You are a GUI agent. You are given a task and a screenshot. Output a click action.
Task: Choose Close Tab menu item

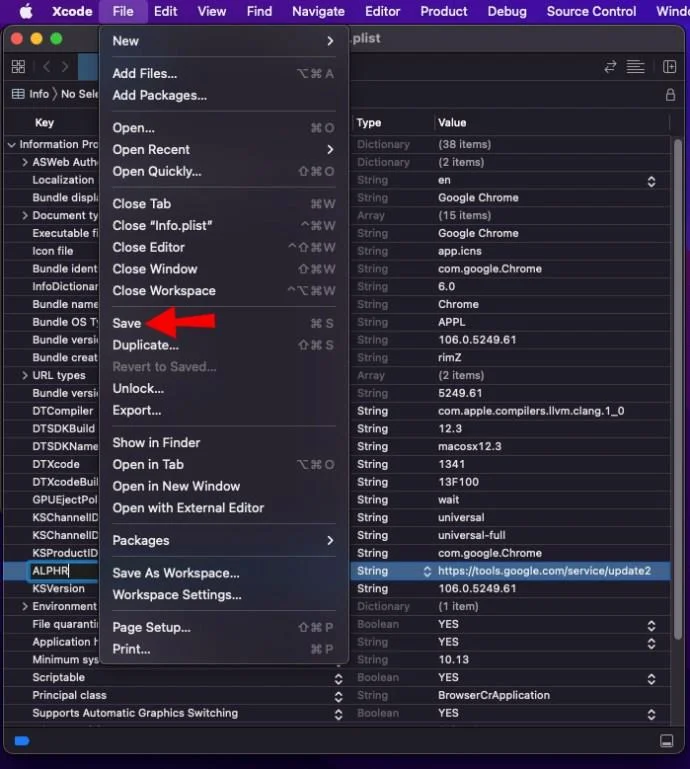tap(224, 204)
